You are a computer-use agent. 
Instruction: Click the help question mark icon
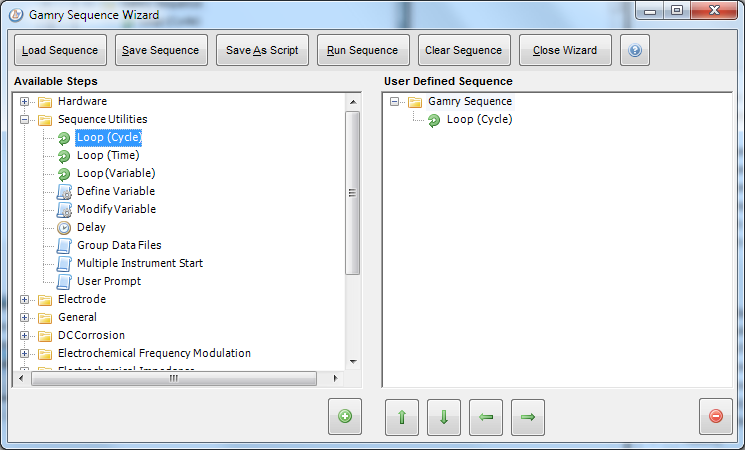(x=635, y=50)
